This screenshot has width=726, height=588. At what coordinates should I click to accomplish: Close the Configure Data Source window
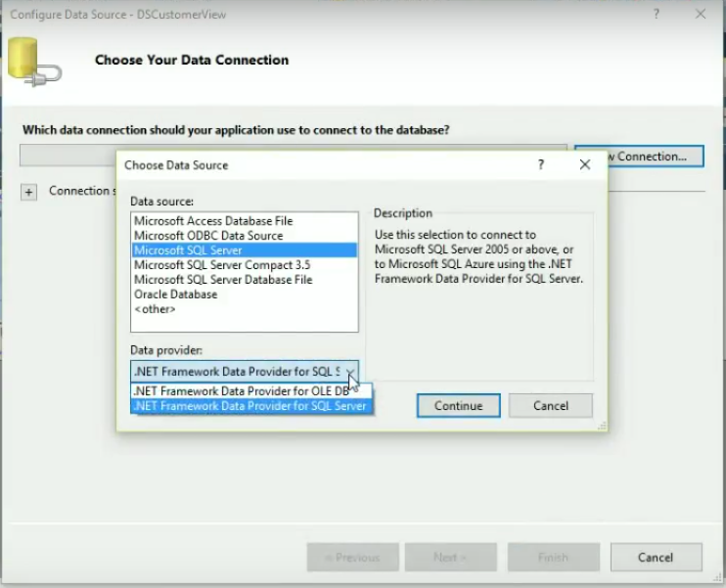click(701, 14)
